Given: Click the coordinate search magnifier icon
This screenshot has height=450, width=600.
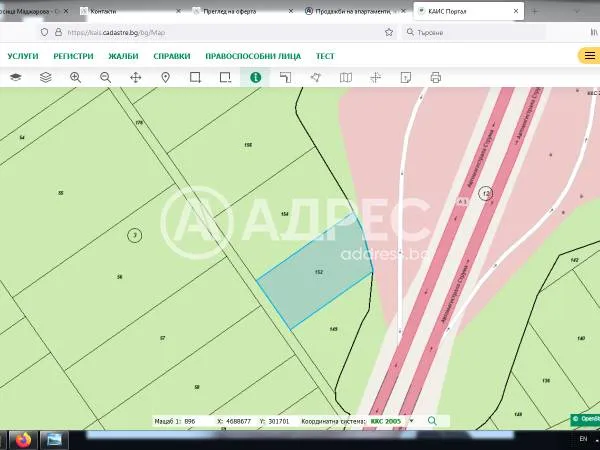Looking at the screenshot, I should click(432, 421).
